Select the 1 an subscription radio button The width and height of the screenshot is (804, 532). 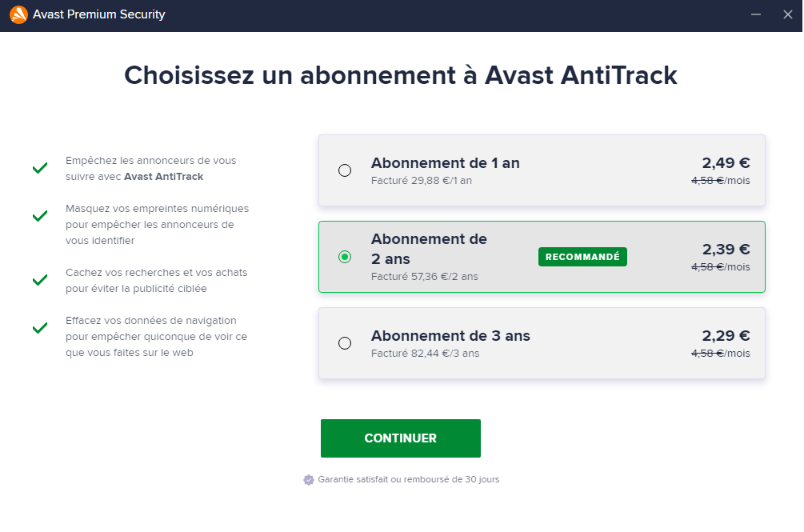click(x=345, y=170)
